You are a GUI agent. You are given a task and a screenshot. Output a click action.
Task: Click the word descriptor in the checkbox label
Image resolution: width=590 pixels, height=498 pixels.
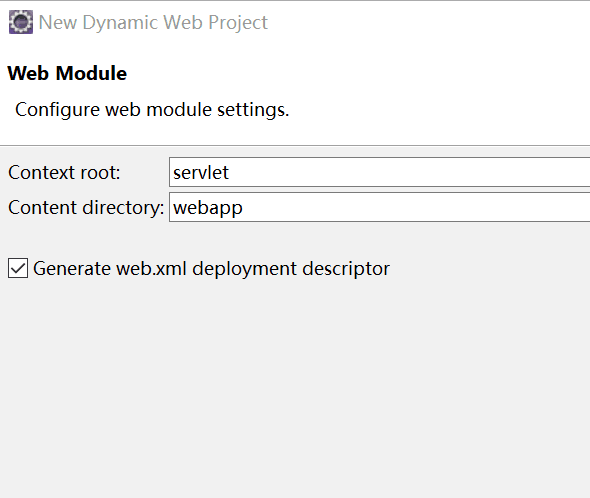pyautogui.click(x=346, y=269)
